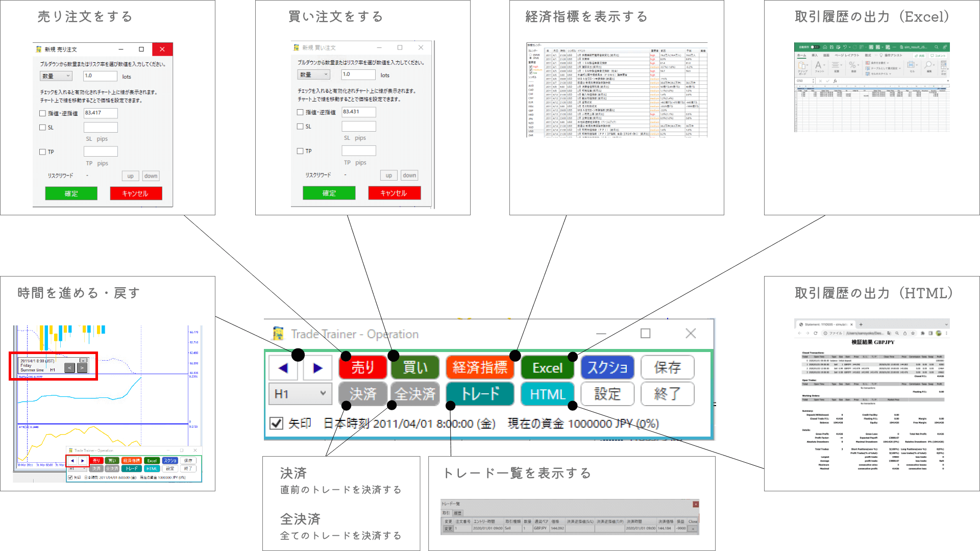Click the 終了 exit button

tap(668, 394)
